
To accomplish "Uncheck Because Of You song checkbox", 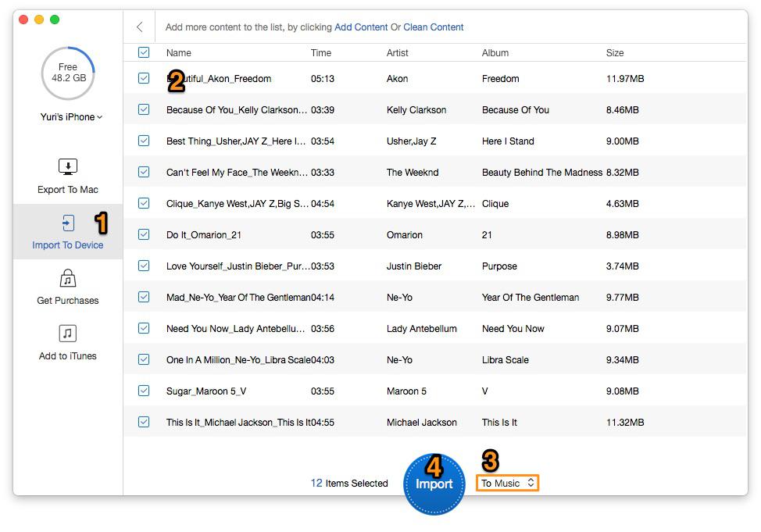I will pyautogui.click(x=144, y=109).
